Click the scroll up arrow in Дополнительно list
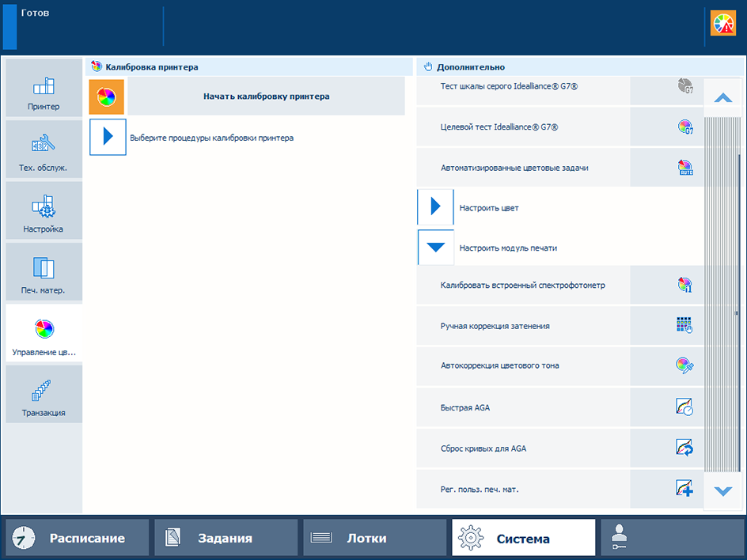The height and width of the screenshot is (560, 747). [x=722, y=97]
